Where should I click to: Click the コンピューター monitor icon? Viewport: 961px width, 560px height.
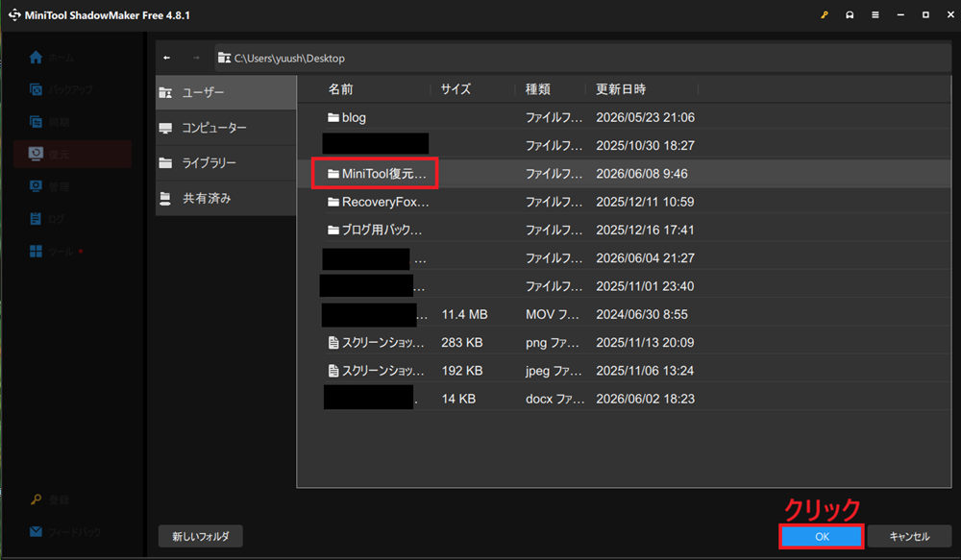click(165, 128)
